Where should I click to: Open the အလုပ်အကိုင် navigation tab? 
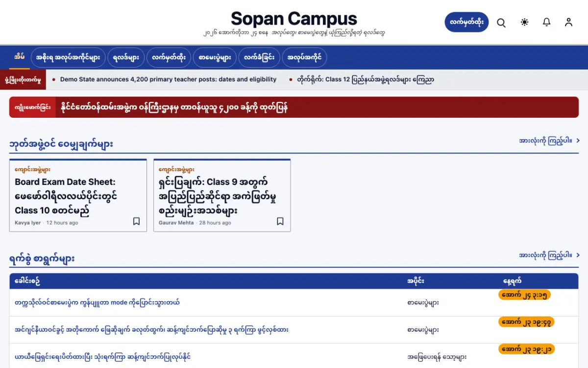click(304, 57)
